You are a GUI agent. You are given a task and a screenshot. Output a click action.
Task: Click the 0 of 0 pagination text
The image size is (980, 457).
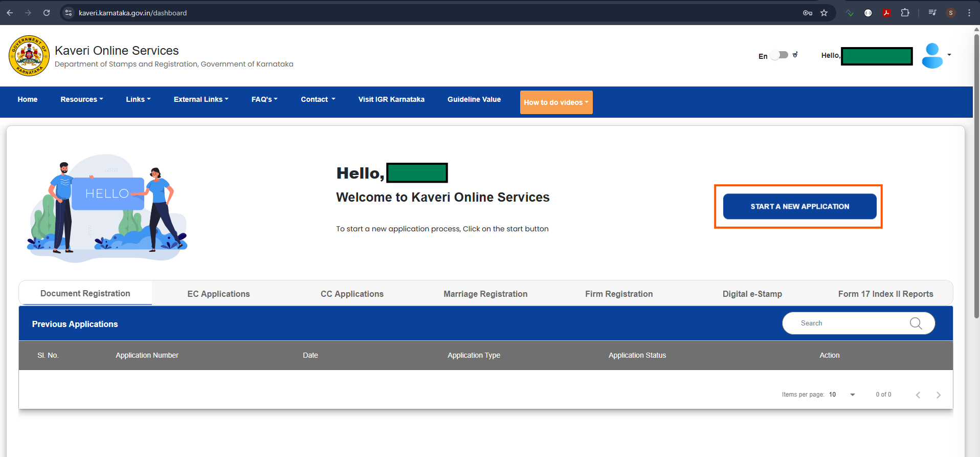click(883, 395)
